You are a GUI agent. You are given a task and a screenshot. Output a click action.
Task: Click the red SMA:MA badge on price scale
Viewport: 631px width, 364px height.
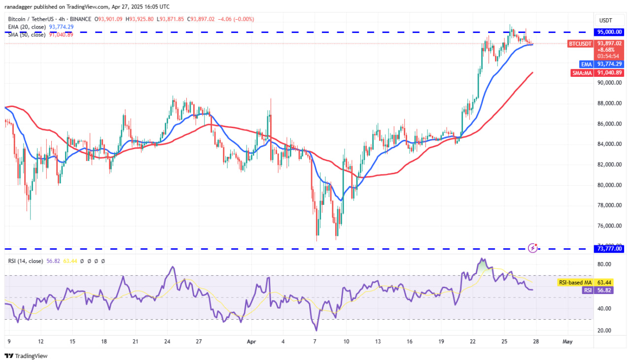tap(582, 72)
